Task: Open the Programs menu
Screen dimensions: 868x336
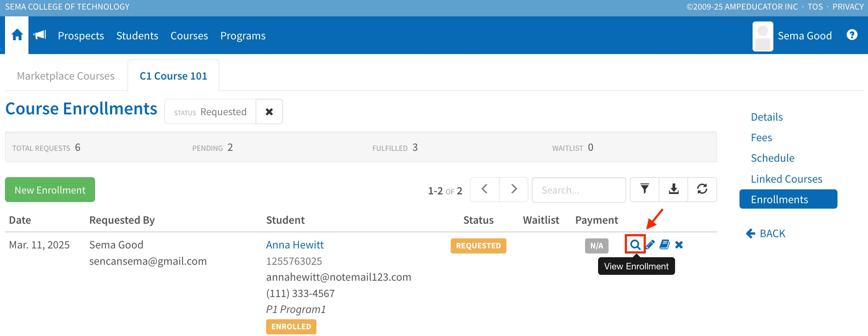Action: coord(243,36)
